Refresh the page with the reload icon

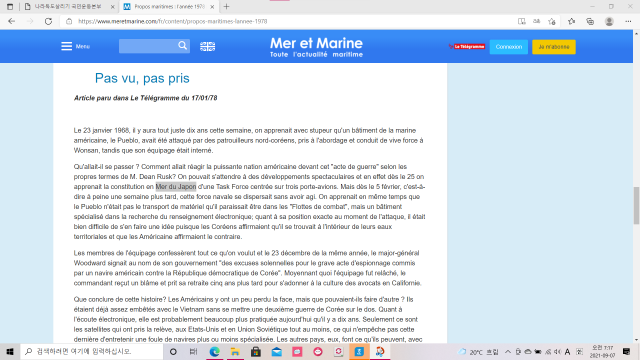point(48,21)
